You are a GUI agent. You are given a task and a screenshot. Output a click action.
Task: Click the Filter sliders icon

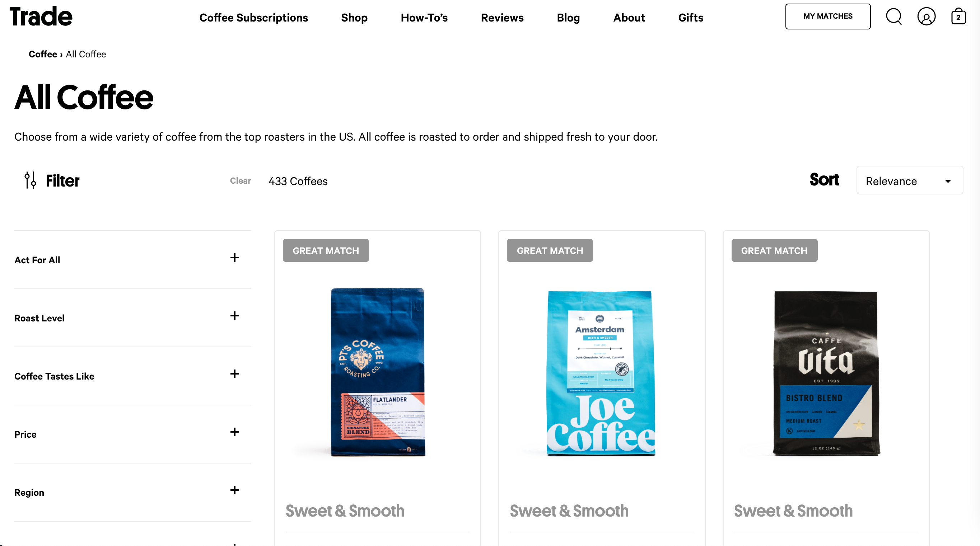point(30,180)
